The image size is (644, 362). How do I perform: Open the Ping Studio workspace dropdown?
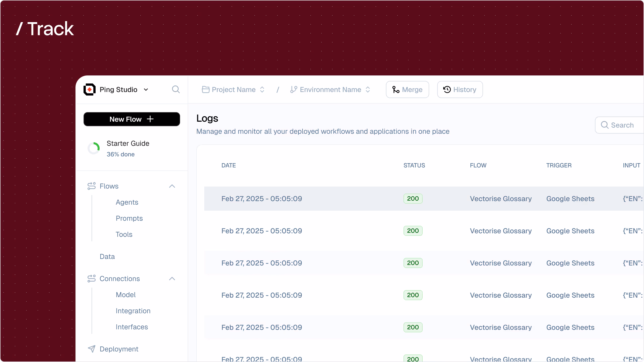tap(146, 90)
